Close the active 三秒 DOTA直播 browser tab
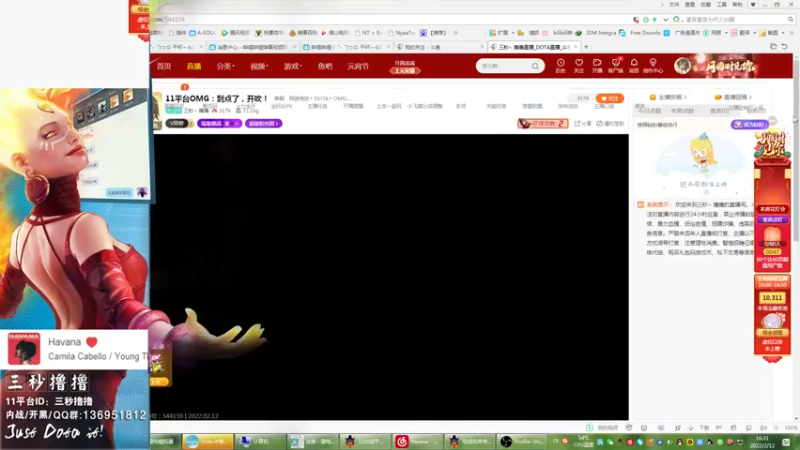The width and height of the screenshot is (800, 450). (576, 46)
